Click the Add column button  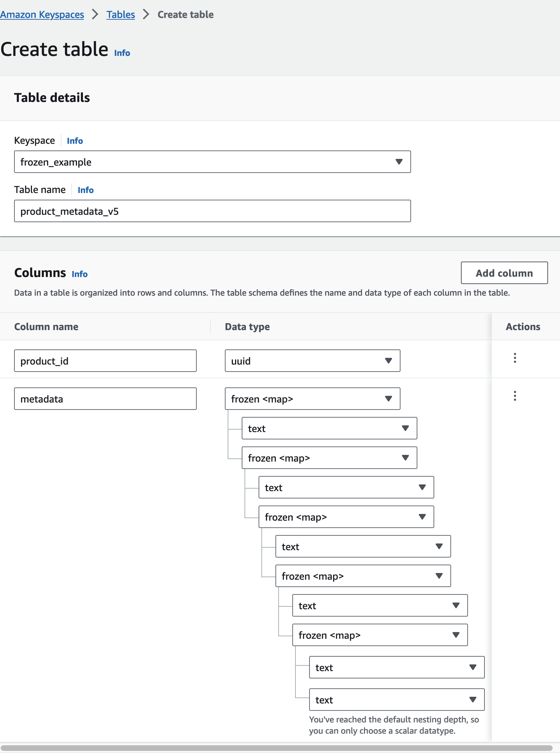click(x=504, y=273)
